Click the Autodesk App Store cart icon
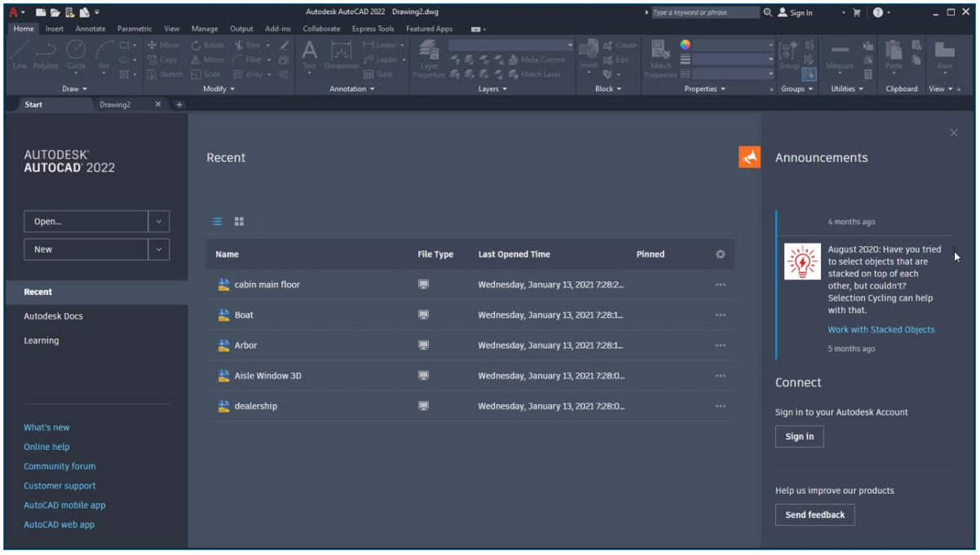Screen dimensions: 980x555 tap(856, 12)
